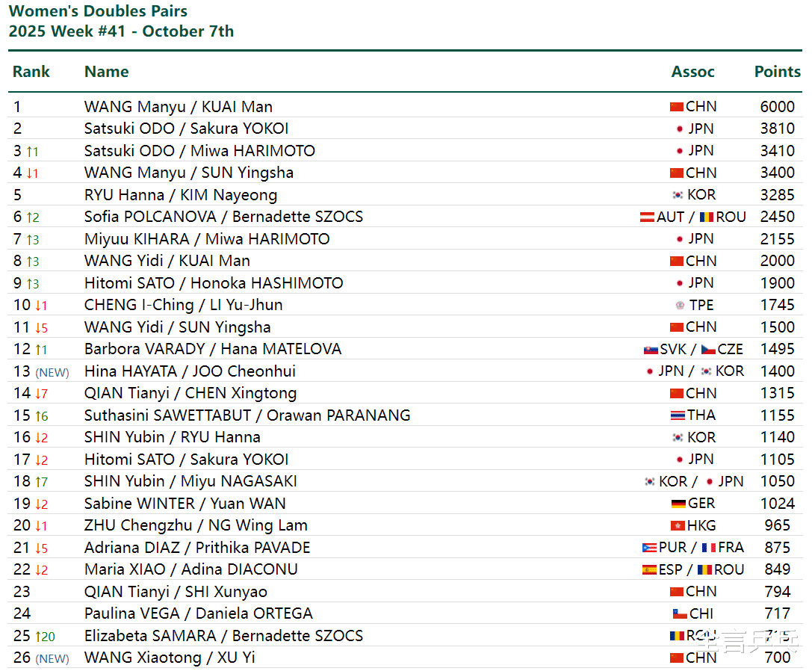Select the Sabine WINTER / Yuan WAN entry

(x=185, y=504)
